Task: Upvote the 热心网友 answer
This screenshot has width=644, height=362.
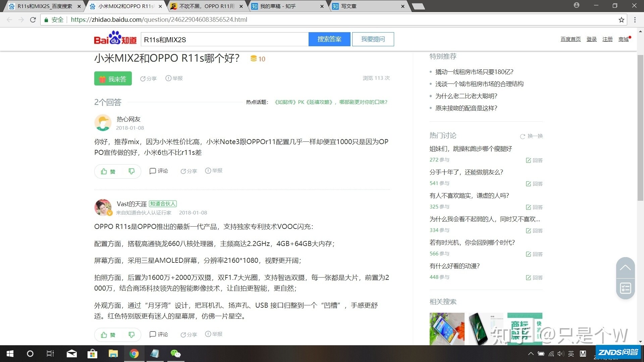Action: pos(108,171)
